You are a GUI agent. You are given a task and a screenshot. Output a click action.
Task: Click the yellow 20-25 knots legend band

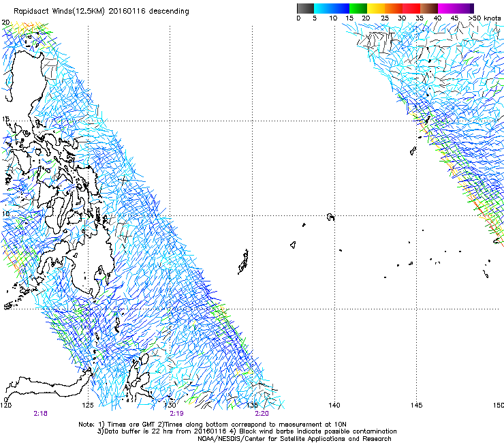pyautogui.click(x=376, y=8)
